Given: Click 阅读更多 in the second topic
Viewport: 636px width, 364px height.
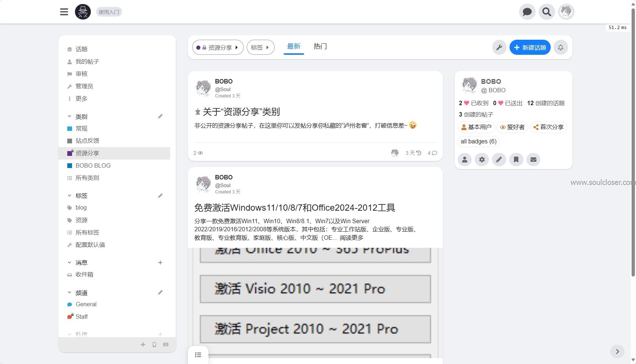Looking at the screenshot, I should tap(351, 238).
